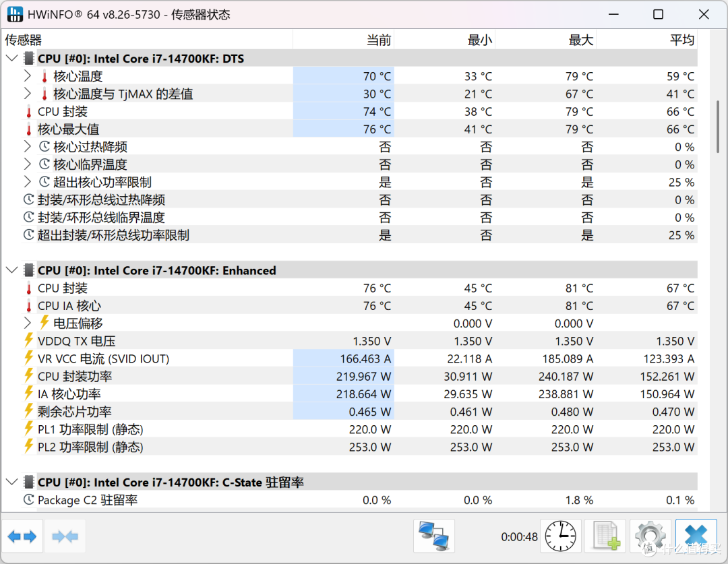Click the 传感器 column header

(x=148, y=40)
